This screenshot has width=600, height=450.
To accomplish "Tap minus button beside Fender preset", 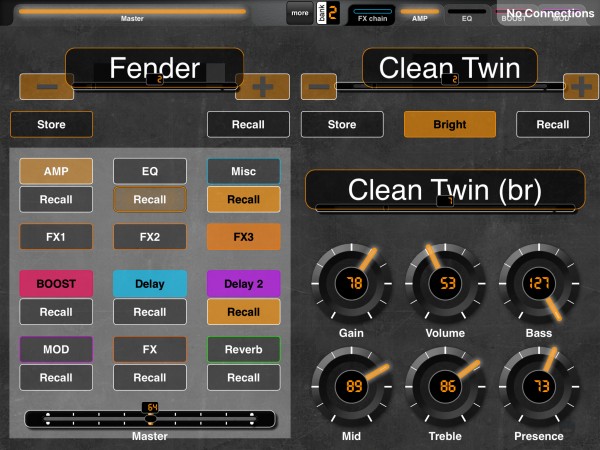I will (x=46, y=86).
